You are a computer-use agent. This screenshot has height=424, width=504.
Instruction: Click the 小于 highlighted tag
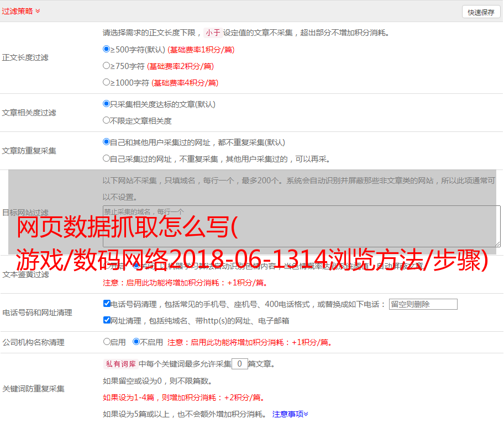213,33
